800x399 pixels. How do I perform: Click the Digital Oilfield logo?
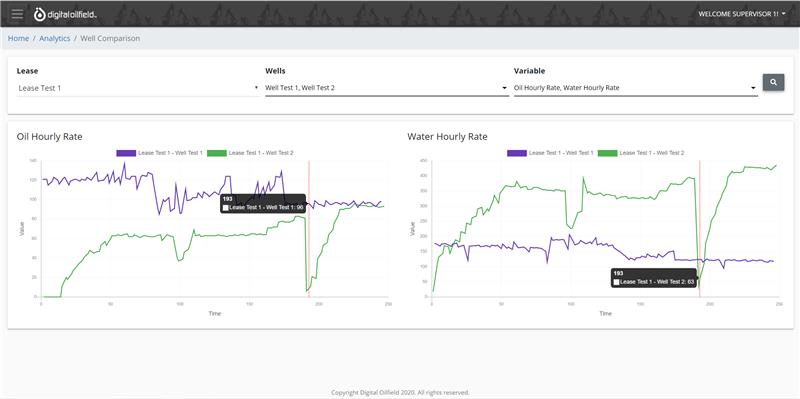click(x=65, y=15)
